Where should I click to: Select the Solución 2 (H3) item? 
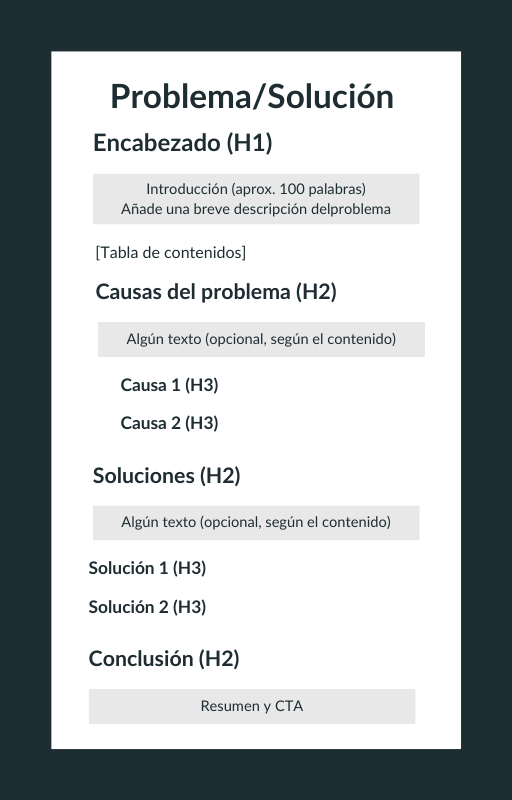(x=147, y=607)
